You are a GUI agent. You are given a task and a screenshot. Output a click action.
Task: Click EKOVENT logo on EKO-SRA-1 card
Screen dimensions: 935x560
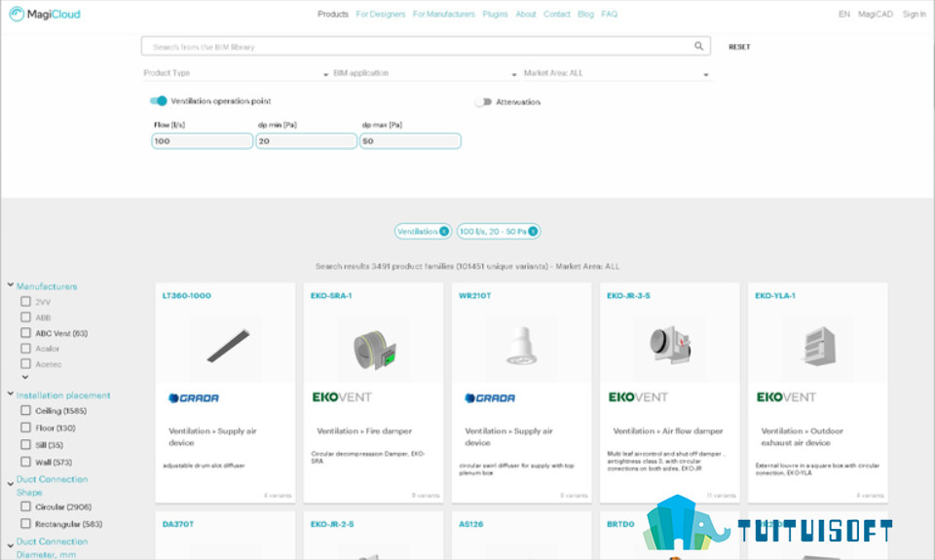(342, 397)
